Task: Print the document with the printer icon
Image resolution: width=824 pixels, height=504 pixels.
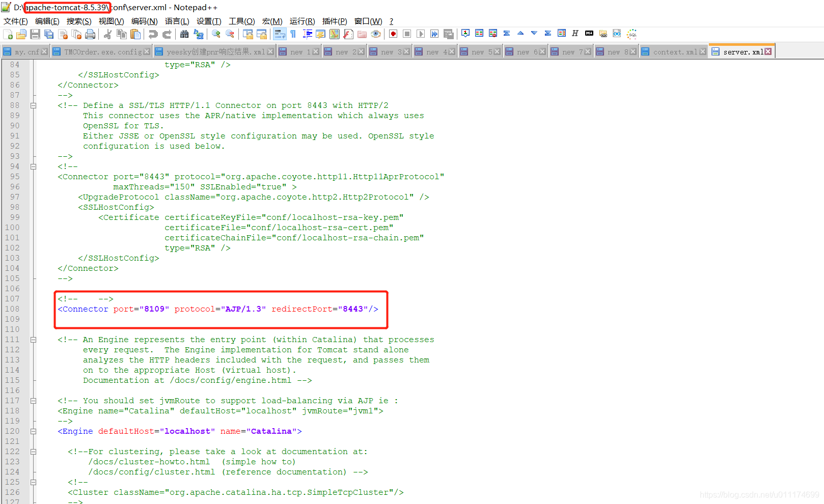Action: click(x=90, y=34)
